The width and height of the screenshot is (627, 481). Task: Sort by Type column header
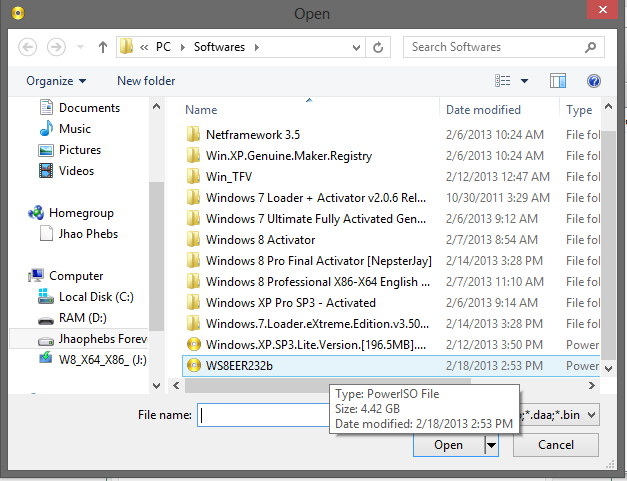(x=580, y=110)
